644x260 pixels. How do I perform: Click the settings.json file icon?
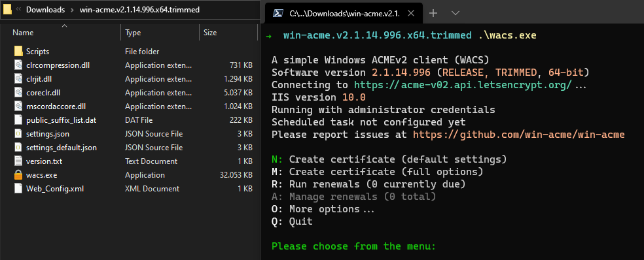pos(18,134)
